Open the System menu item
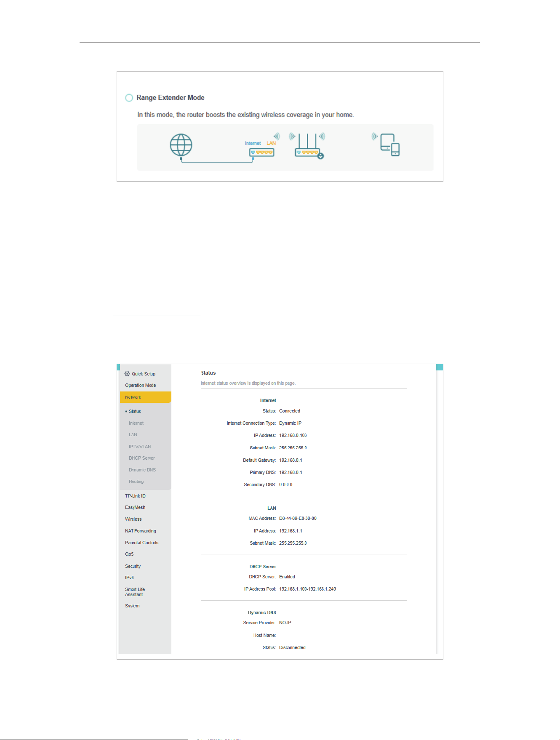The width and height of the screenshot is (560, 740). [x=132, y=606]
